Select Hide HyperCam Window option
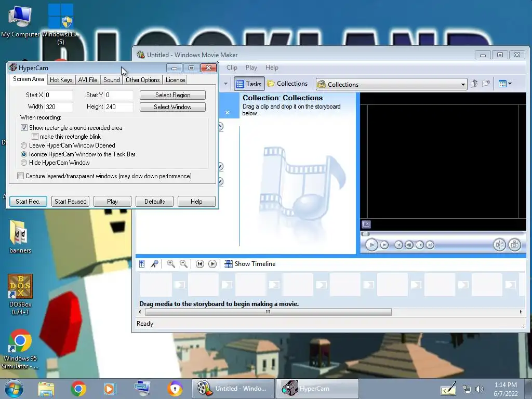Screen dimensions: 532x399 tap(24, 163)
